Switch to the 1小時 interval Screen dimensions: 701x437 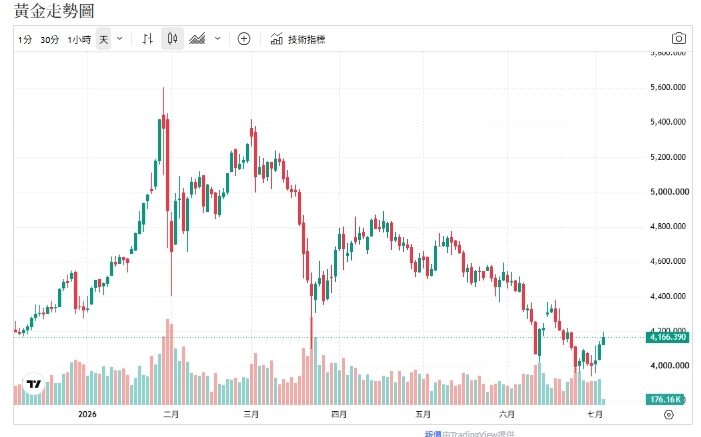click(x=79, y=40)
